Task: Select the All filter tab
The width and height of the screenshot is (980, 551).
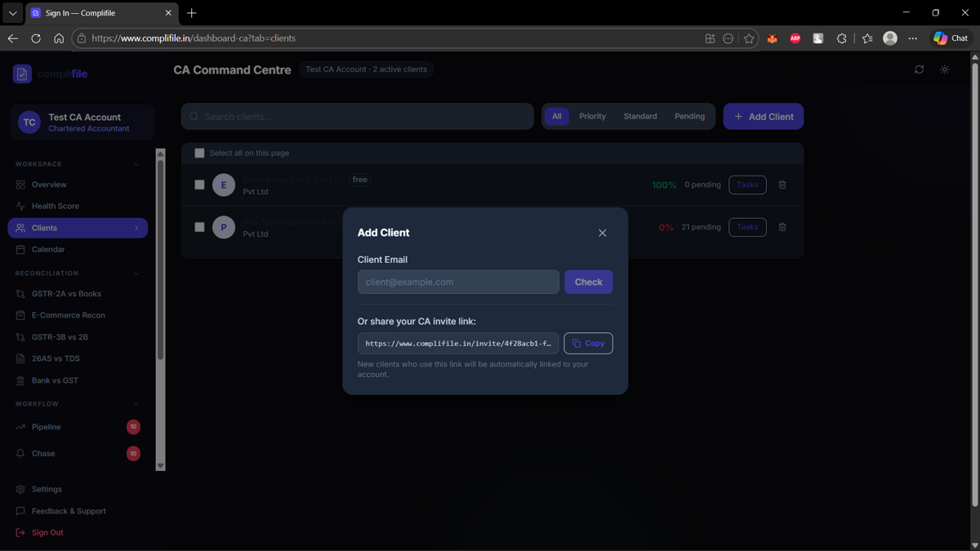Action: pos(556,116)
